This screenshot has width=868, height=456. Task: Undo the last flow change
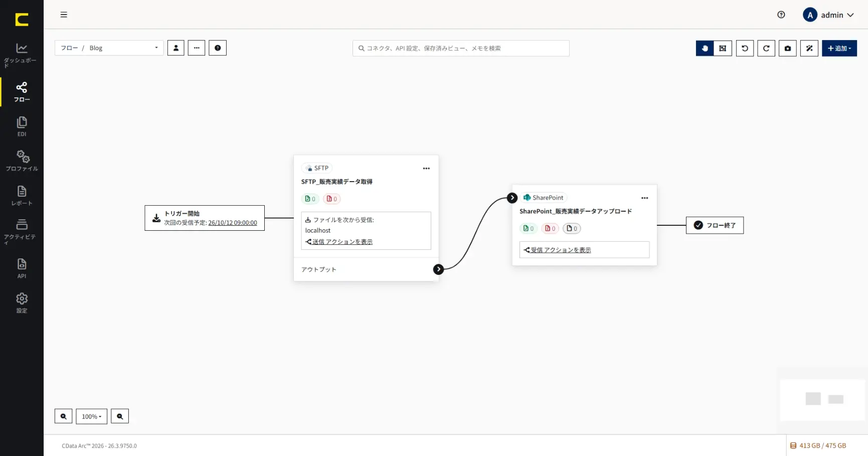pyautogui.click(x=745, y=48)
